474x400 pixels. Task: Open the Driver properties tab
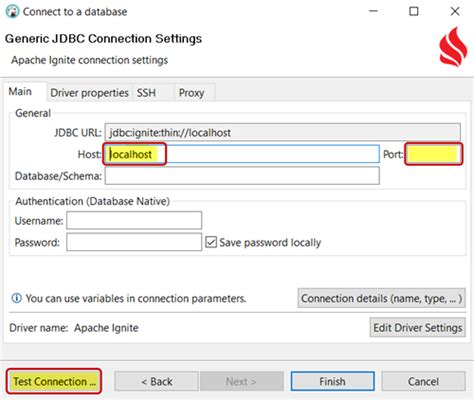(x=89, y=93)
